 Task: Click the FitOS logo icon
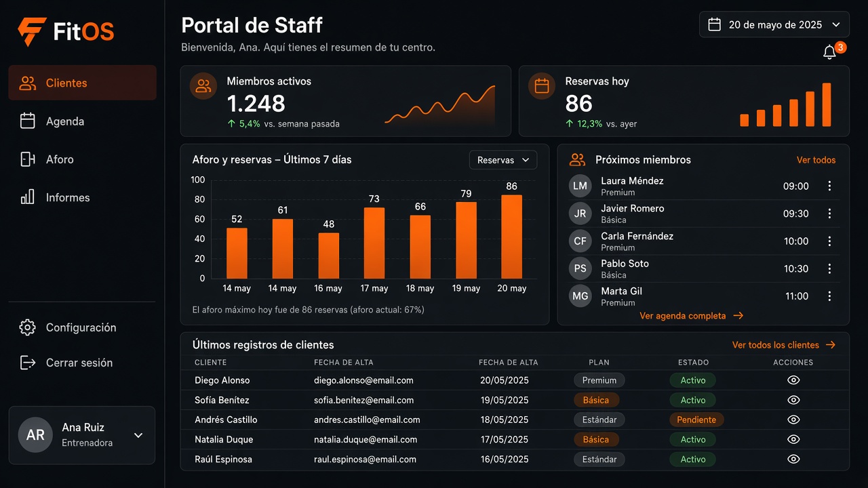pos(32,32)
